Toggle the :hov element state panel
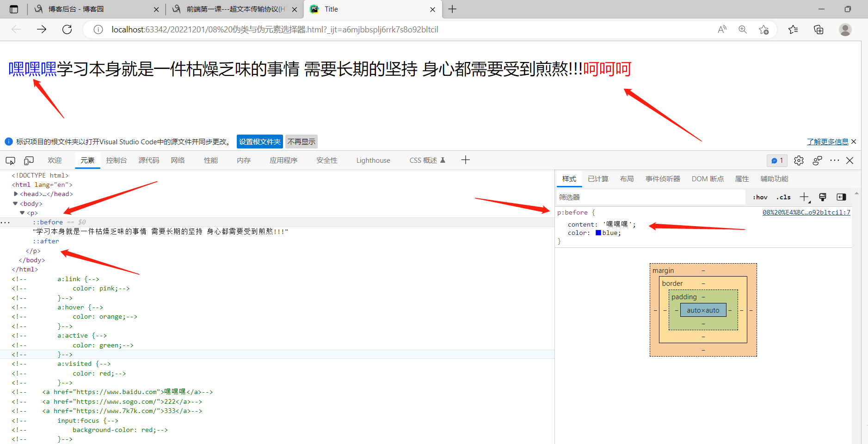This screenshot has width=868, height=444. point(760,197)
